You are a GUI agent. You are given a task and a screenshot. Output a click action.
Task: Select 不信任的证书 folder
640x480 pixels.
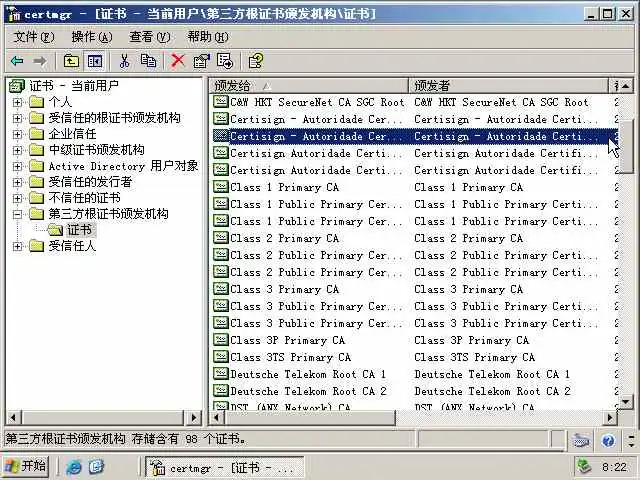pos(84,198)
